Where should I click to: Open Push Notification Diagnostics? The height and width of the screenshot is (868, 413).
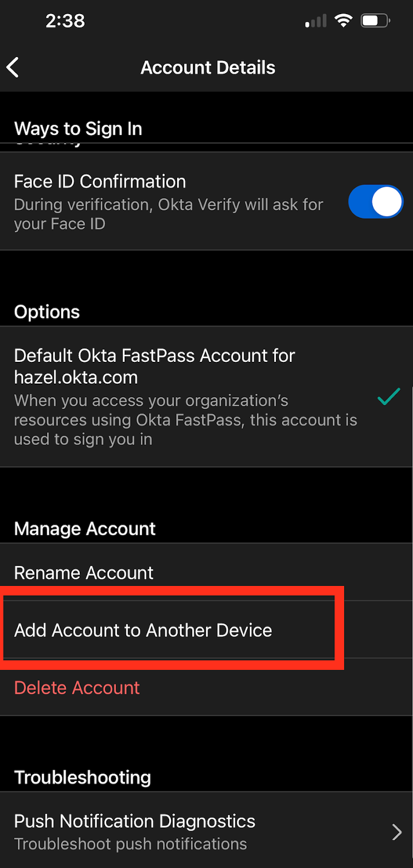point(134,821)
